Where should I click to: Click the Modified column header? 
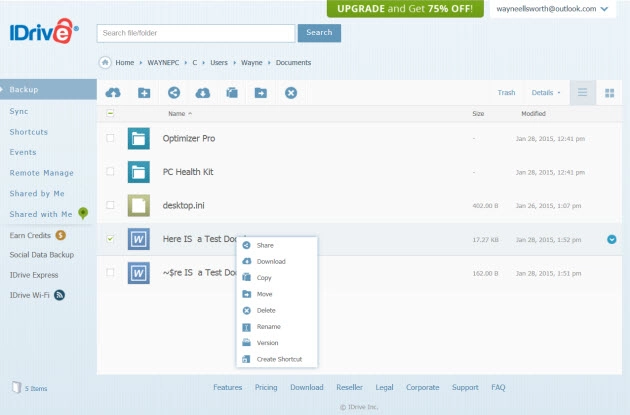click(533, 114)
